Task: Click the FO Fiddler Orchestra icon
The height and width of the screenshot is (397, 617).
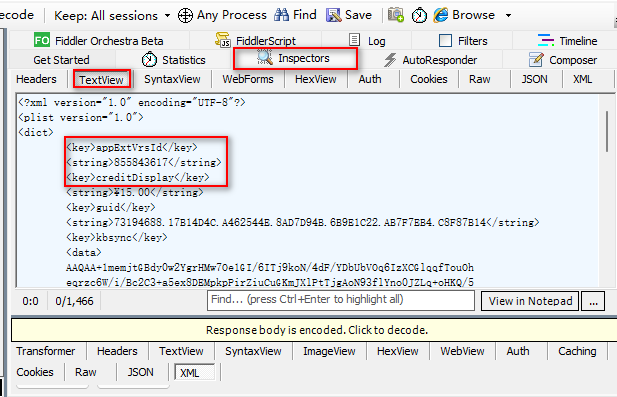Action: (42, 40)
